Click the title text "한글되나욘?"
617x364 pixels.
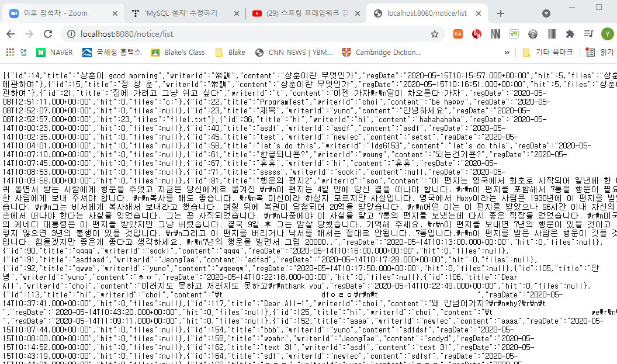tap(283, 155)
